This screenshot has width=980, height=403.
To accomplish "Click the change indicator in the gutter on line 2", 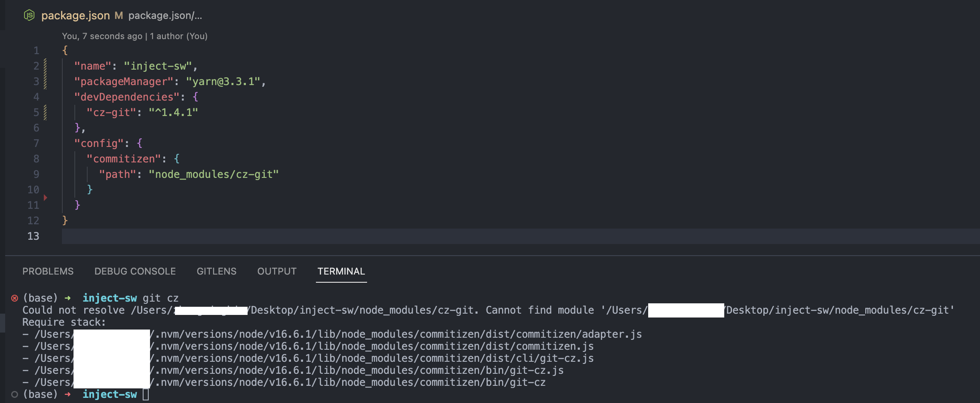I will [44, 65].
